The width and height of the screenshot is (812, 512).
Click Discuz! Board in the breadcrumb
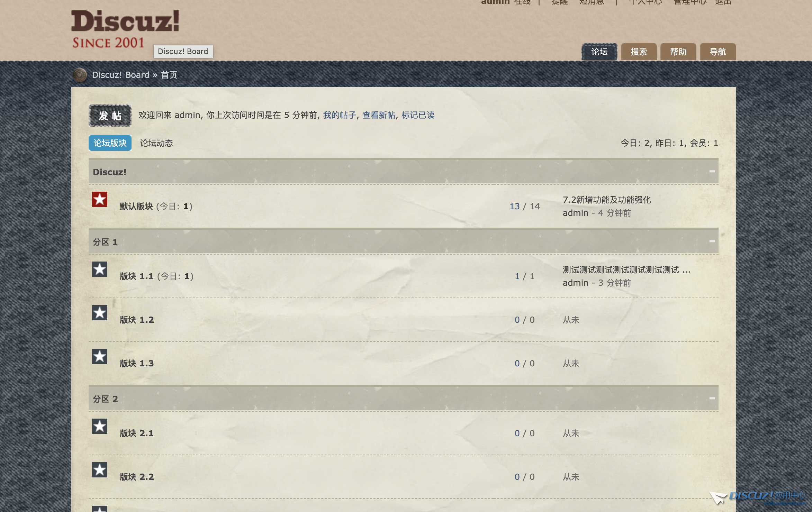point(121,75)
